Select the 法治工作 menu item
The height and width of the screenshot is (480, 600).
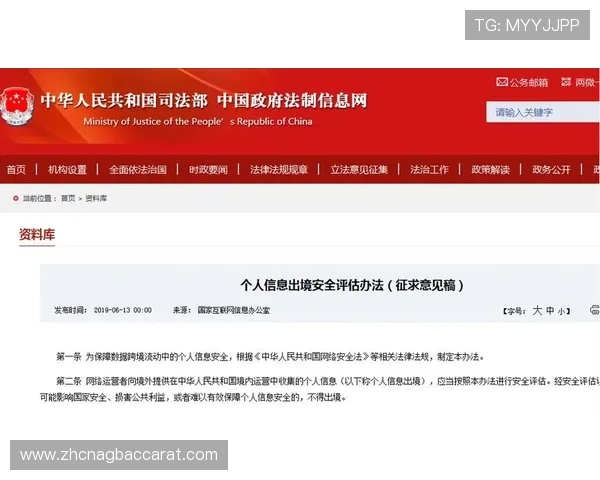pyautogui.click(x=429, y=170)
